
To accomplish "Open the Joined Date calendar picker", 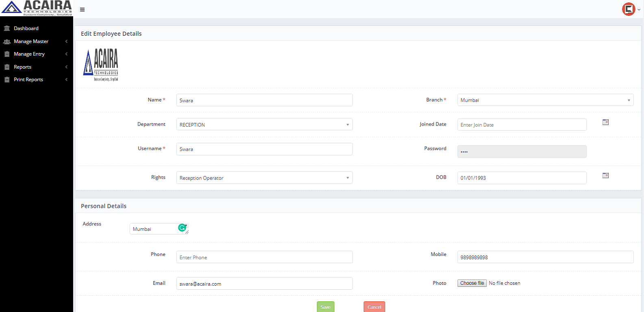I will click(x=605, y=122).
